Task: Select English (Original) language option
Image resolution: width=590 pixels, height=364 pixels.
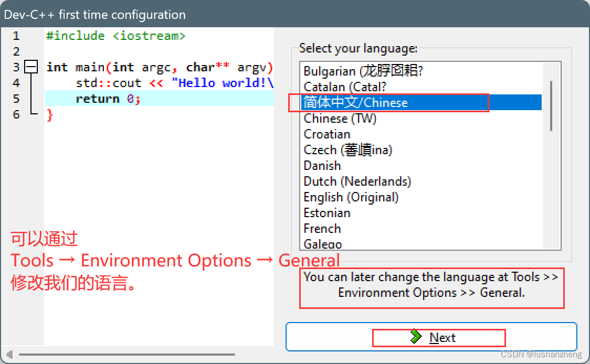Action: [x=422, y=197]
